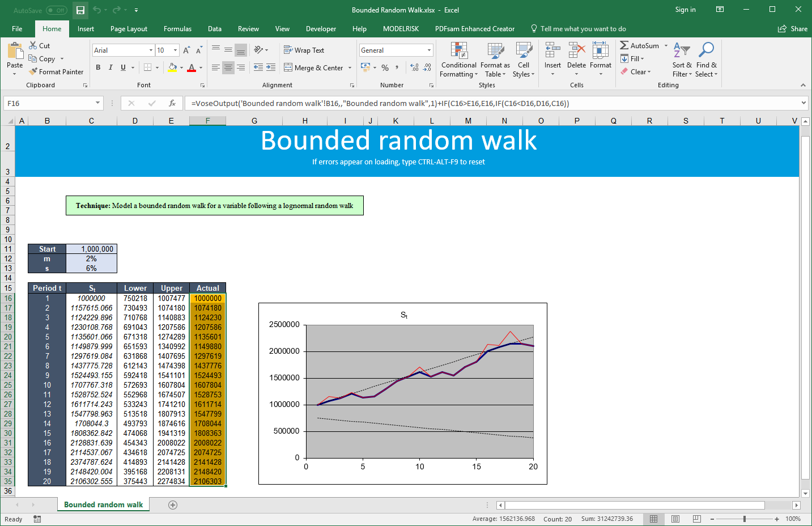Open Cell Styles gallery
The width and height of the screenshot is (812, 526).
523,60
